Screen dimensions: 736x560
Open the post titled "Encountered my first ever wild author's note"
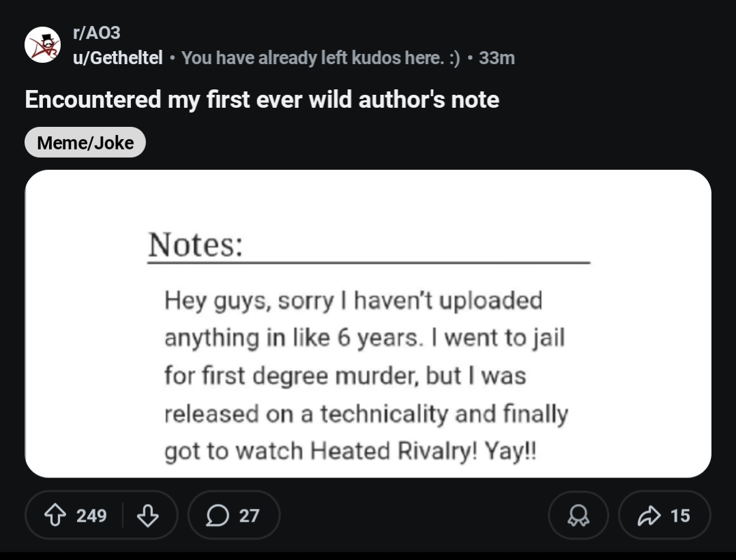pos(262,100)
